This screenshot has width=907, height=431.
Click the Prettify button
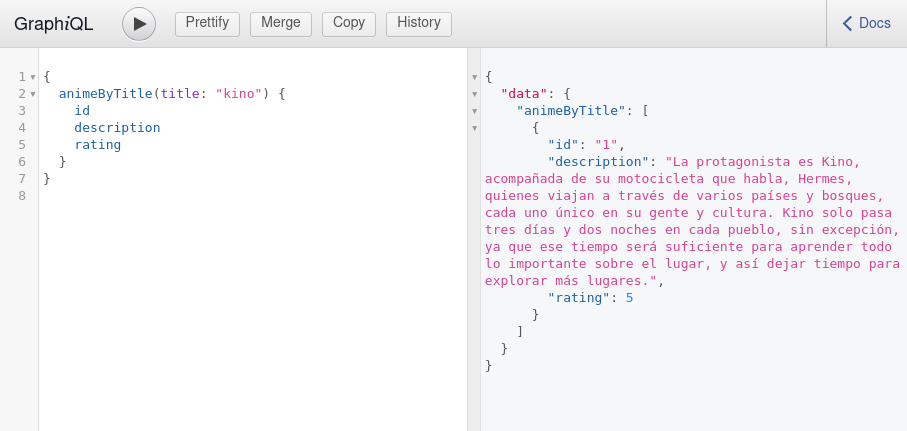[x=207, y=24]
